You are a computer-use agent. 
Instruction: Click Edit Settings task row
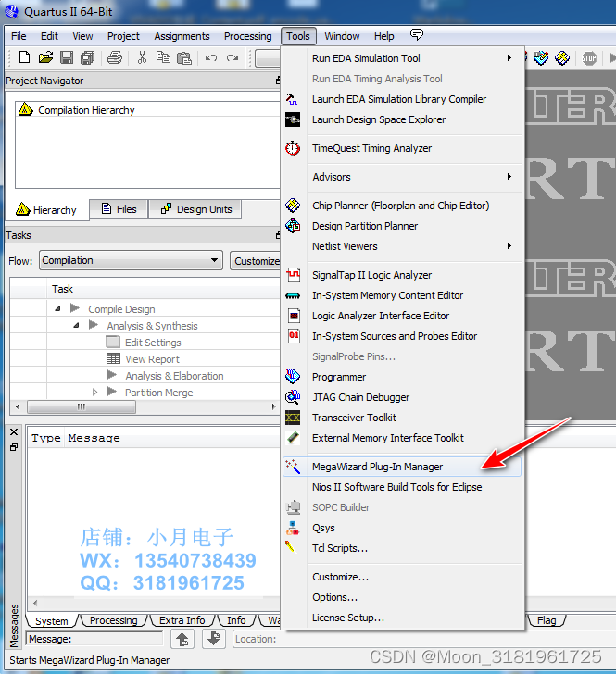click(153, 343)
